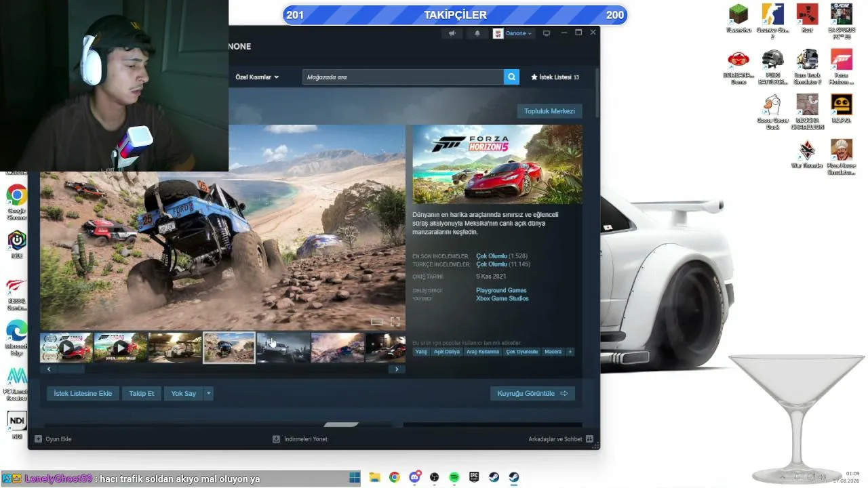Open İndirmeleri Yönet downloads manager
The image size is (868, 488).
[x=300, y=439]
